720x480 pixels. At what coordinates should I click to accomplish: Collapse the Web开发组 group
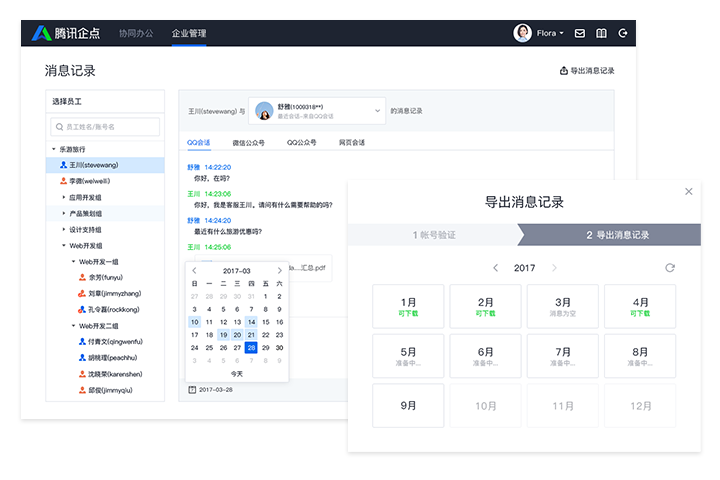click(x=64, y=246)
